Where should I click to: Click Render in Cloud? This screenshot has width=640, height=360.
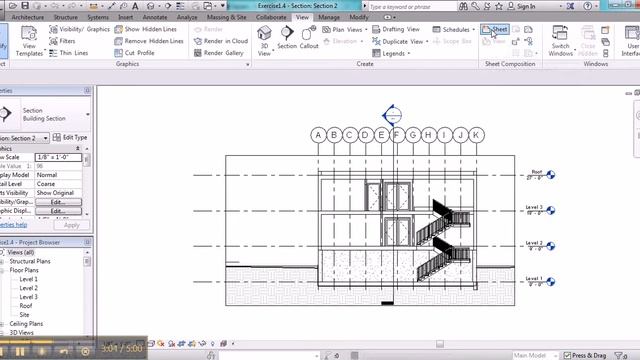[221, 41]
